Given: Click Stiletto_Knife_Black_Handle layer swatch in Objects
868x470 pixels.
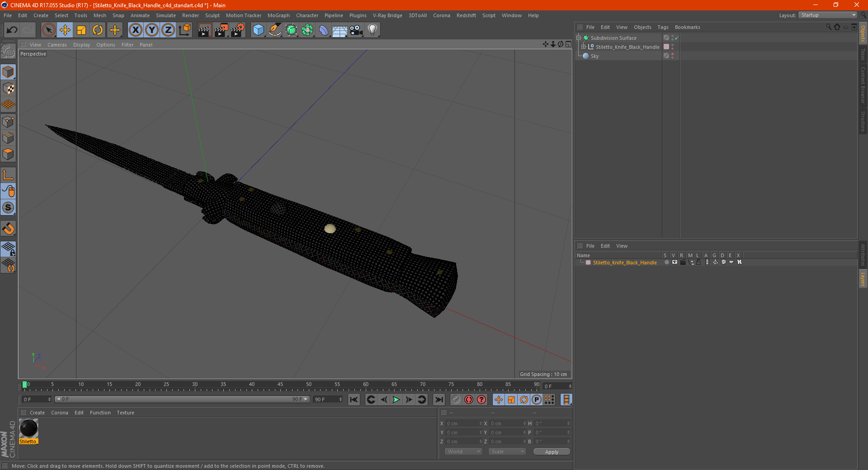Looking at the screenshot, I should click(666, 47).
